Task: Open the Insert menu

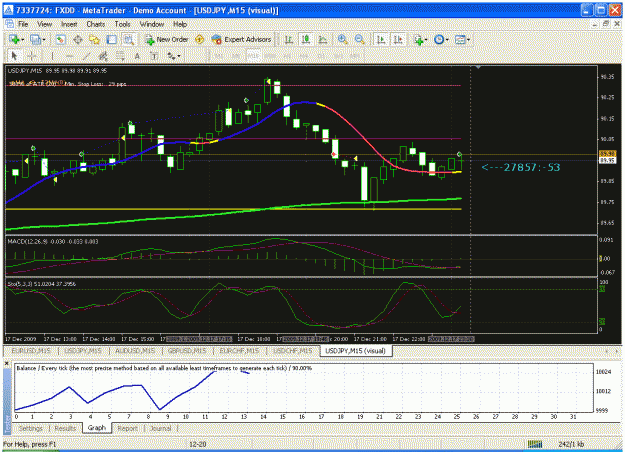Action: tap(69, 24)
